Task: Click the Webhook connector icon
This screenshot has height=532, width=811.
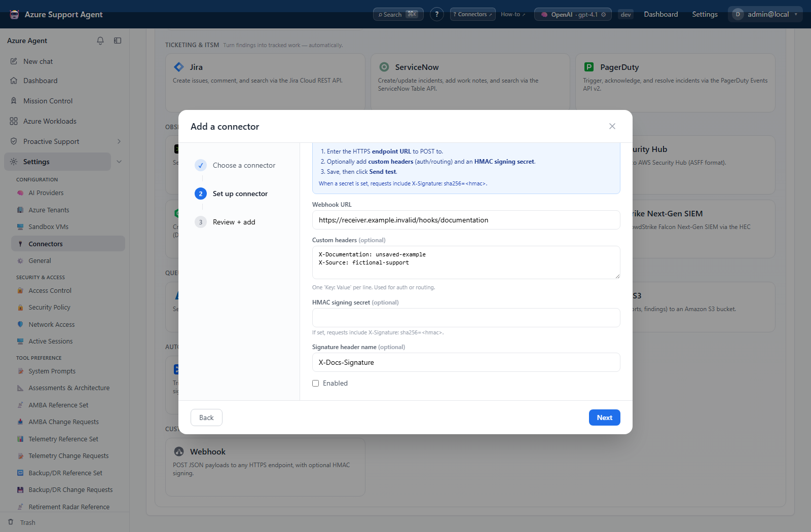Action: (179, 451)
